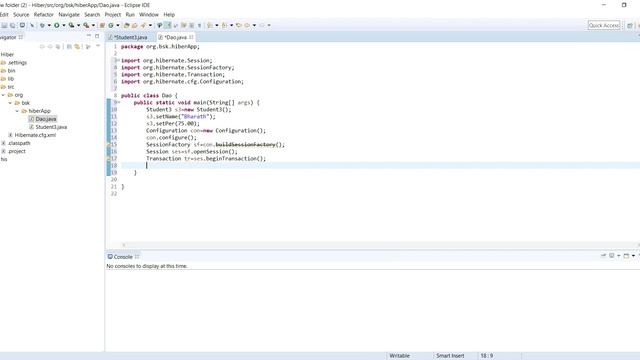Toggle Link with Editor in Navigator
Image resolution: width=640 pixels, height=360 pixels.
point(77,47)
